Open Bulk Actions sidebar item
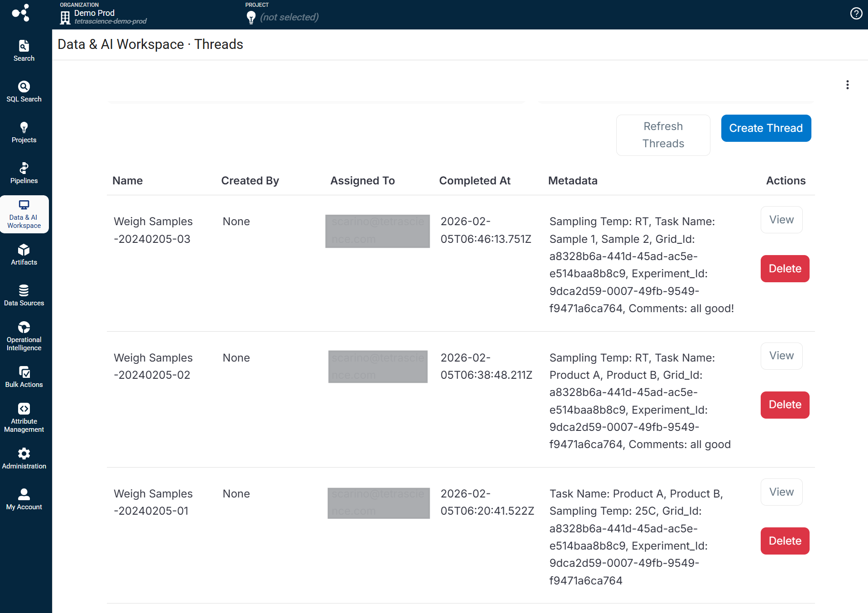Screen dimensions: 868x613 (x=24, y=377)
